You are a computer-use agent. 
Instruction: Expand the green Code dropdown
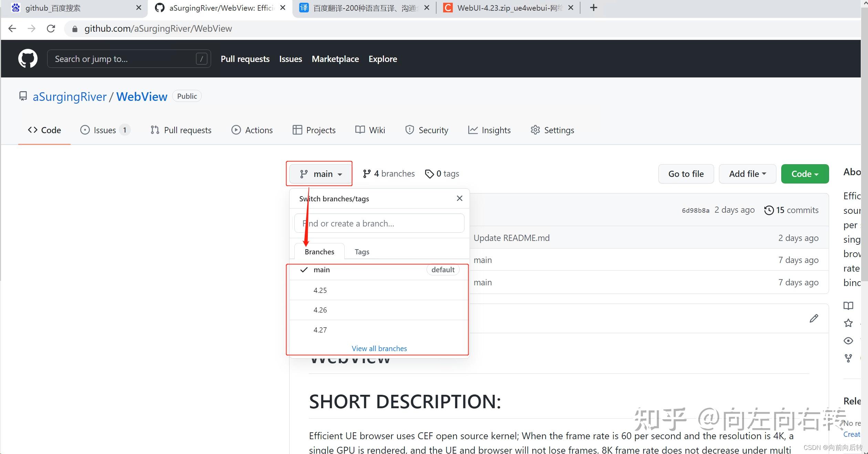point(805,174)
